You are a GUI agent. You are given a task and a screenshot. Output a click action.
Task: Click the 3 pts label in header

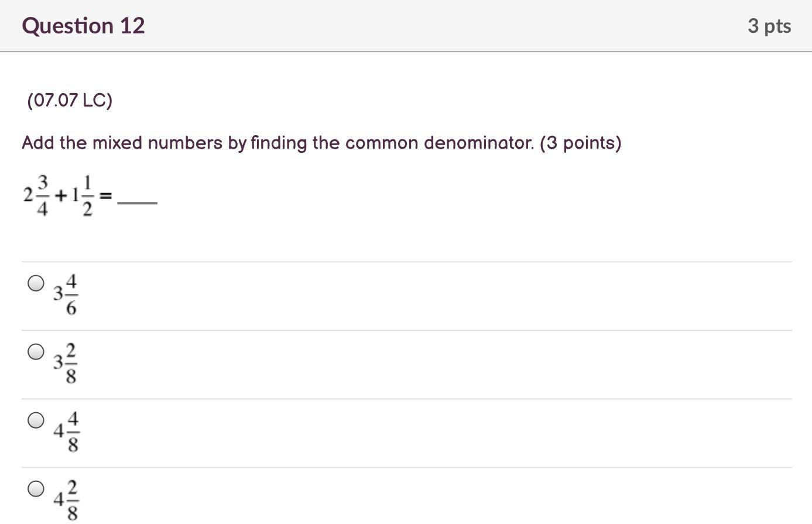pyautogui.click(x=769, y=26)
